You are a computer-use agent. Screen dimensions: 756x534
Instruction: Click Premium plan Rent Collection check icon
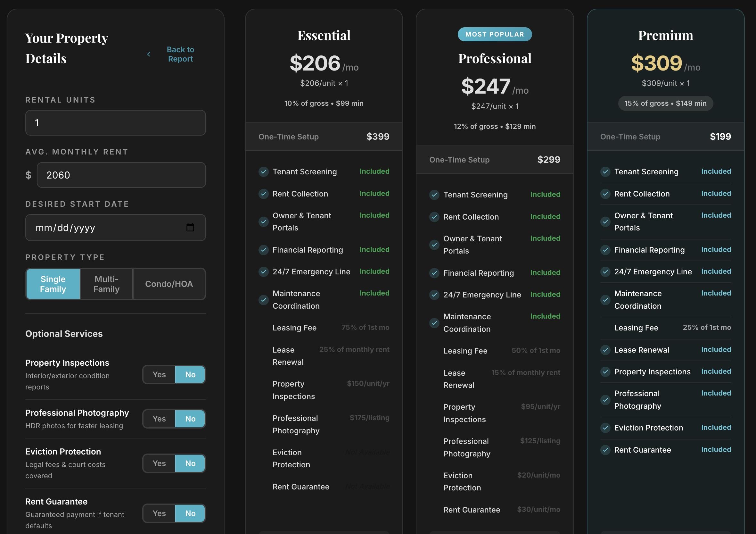(x=605, y=194)
